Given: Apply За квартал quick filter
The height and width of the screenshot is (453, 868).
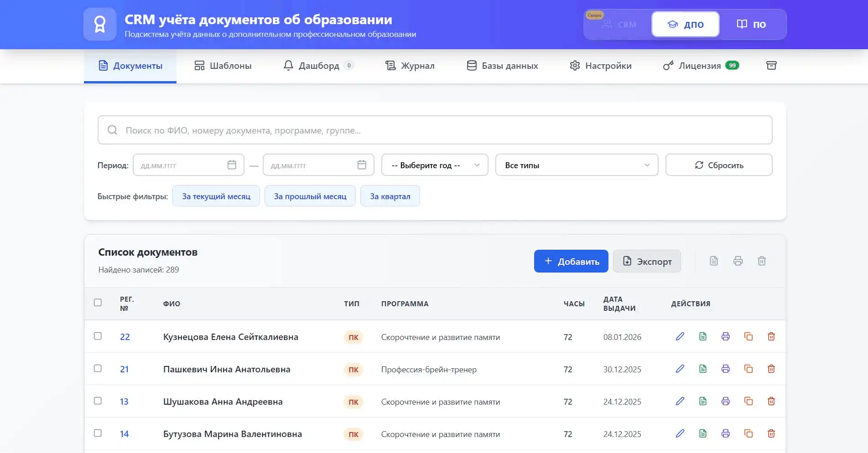Looking at the screenshot, I should 390,196.
